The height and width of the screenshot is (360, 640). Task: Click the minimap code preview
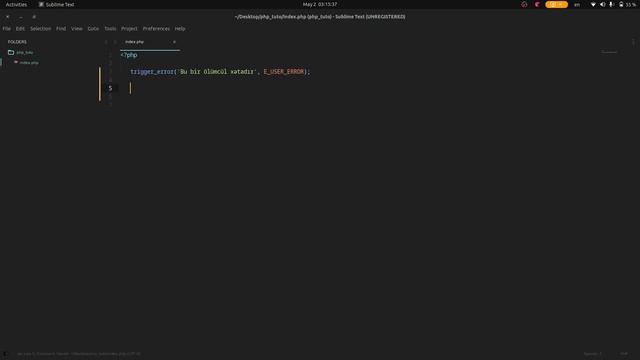click(609, 52)
